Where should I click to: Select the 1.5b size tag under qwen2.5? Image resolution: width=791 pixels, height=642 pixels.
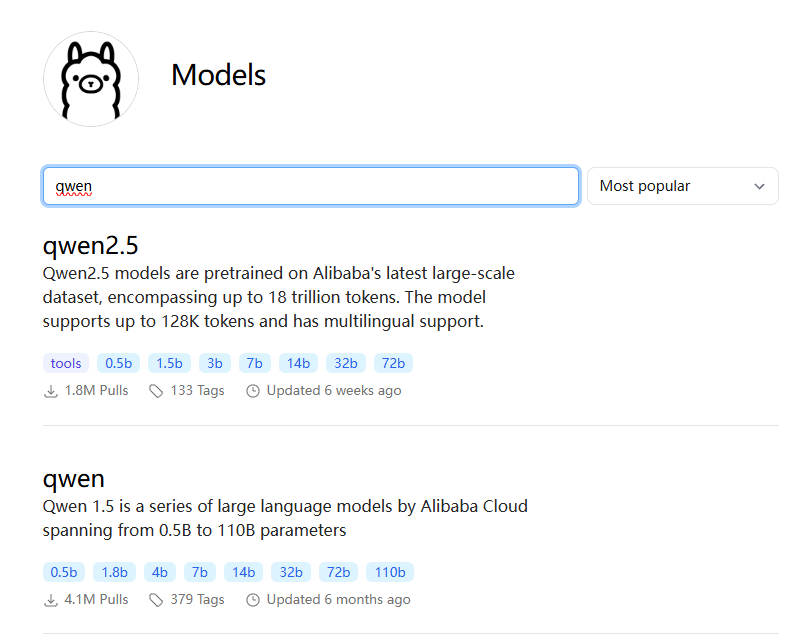[x=170, y=363]
